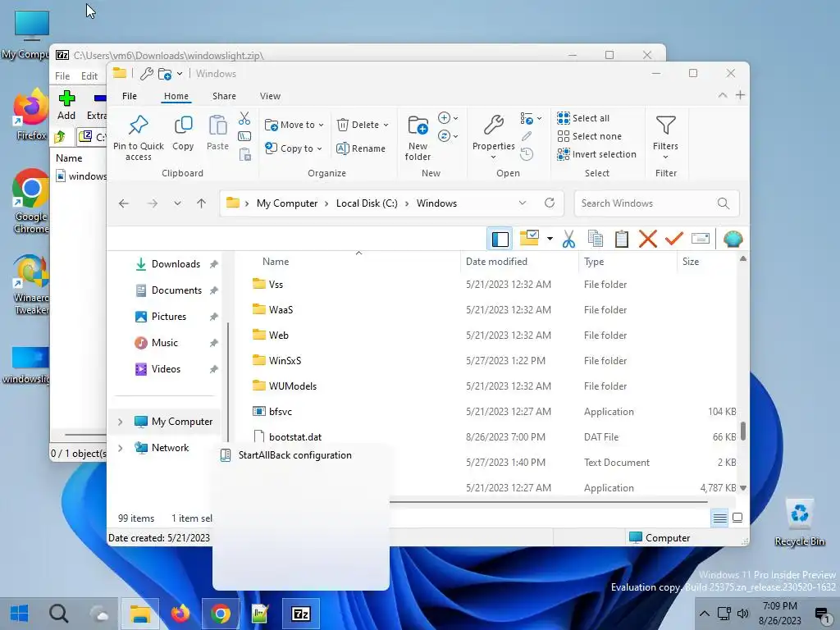Open the Edit menu in 7-Zip window
840x630 pixels.
click(89, 76)
